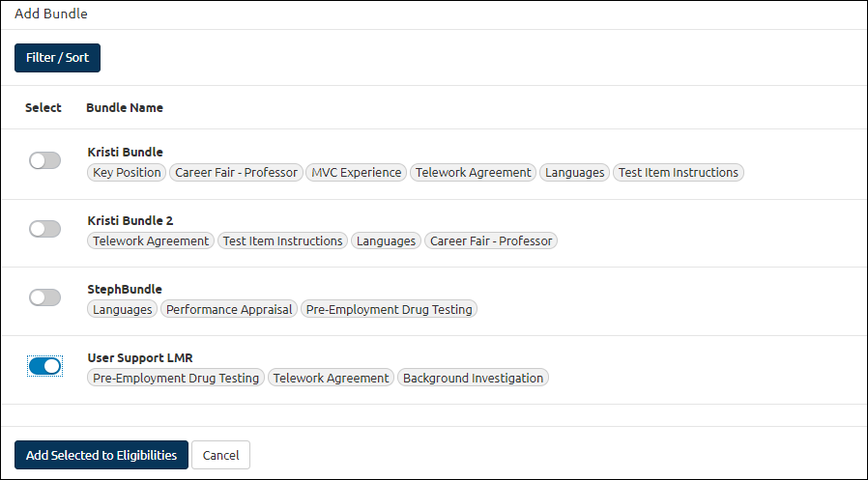Click the Bundle Name column header
Viewport: 868px width, 480px height.
point(125,108)
